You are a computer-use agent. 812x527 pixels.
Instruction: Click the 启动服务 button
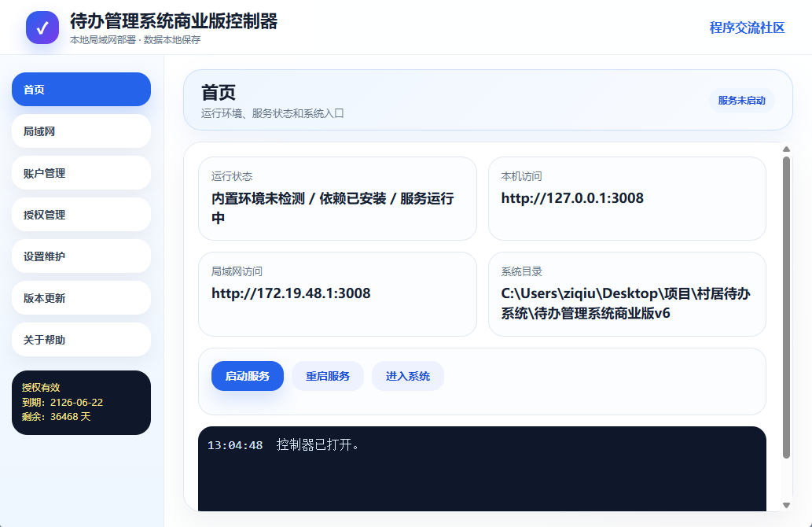pyautogui.click(x=248, y=376)
